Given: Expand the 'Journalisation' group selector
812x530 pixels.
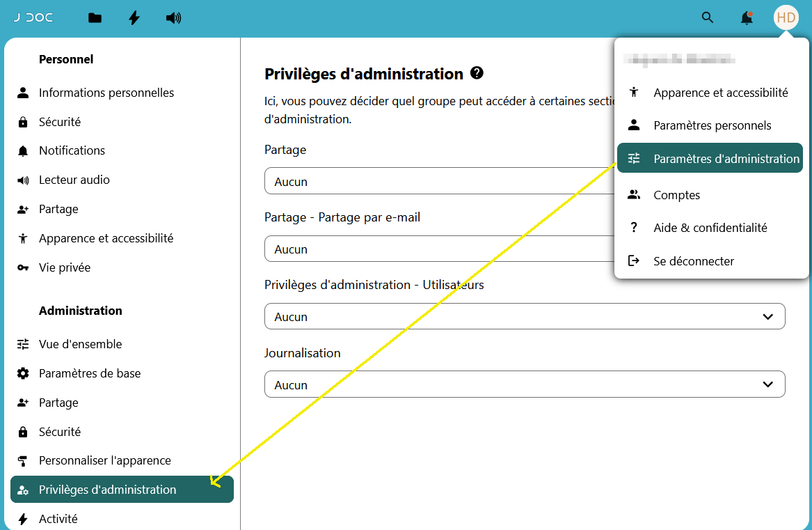Looking at the screenshot, I should click(524, 384).
